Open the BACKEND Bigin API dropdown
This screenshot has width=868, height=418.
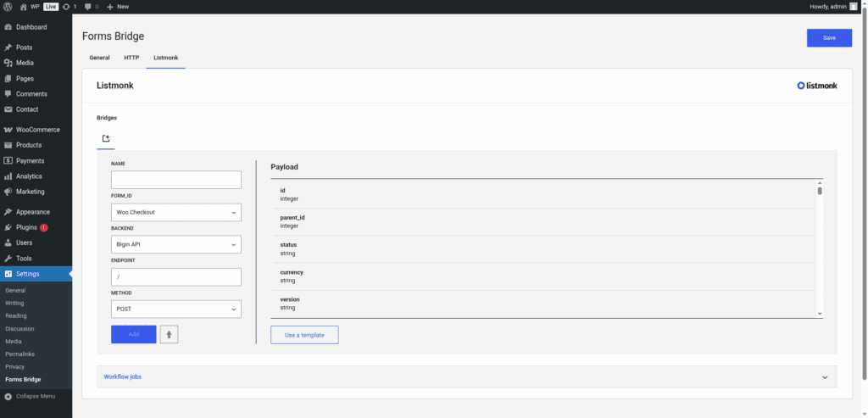click(176, 245)
